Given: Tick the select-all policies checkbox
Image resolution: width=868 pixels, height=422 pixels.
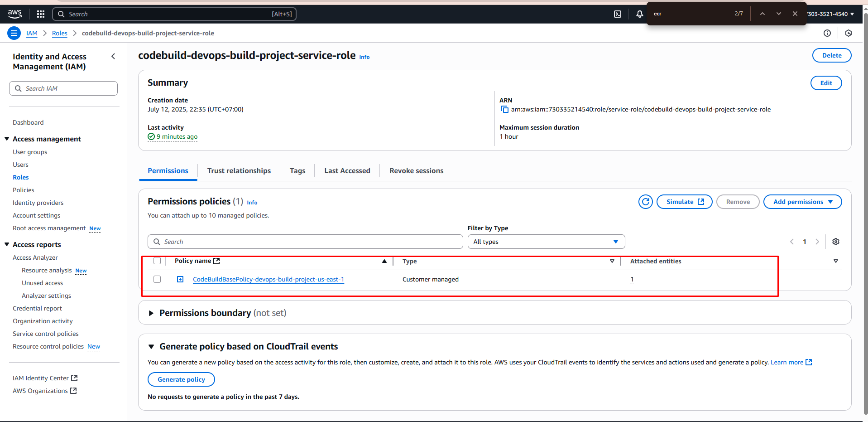Looking at the screenshot, I should point(157,261).
